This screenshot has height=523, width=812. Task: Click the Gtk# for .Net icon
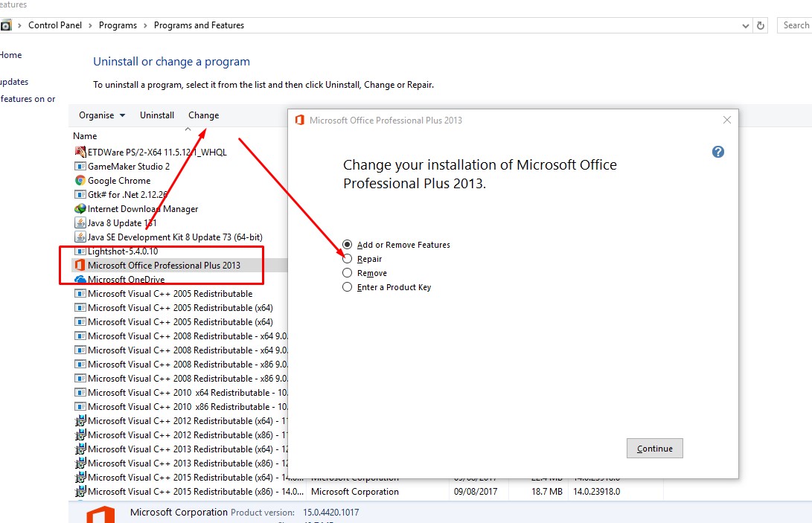click(x=80, y=195)
